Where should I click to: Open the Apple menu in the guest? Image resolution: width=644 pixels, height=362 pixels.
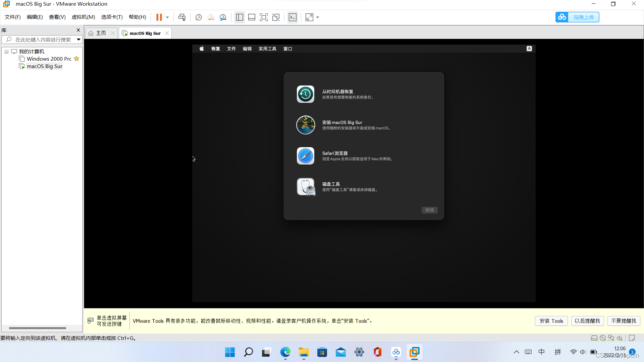pyautogui.click(x=202, y=49)
